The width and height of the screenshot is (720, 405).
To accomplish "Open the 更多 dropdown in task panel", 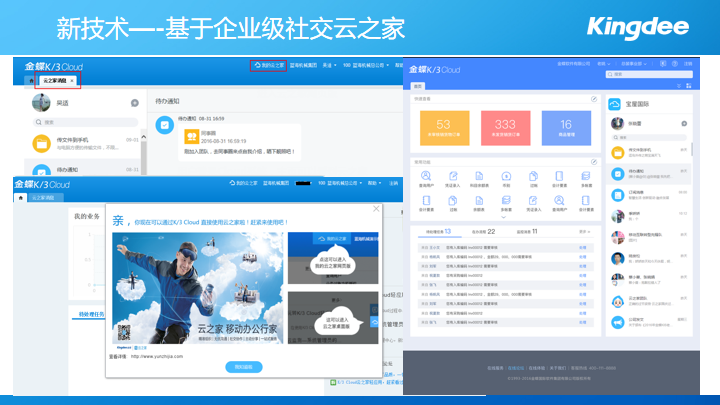I will 585,232.
